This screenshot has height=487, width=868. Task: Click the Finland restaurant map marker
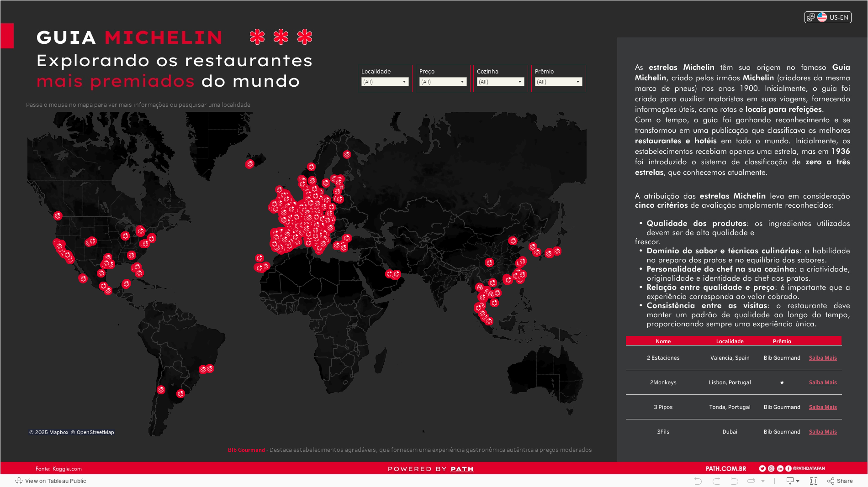(x=347, y=155)
